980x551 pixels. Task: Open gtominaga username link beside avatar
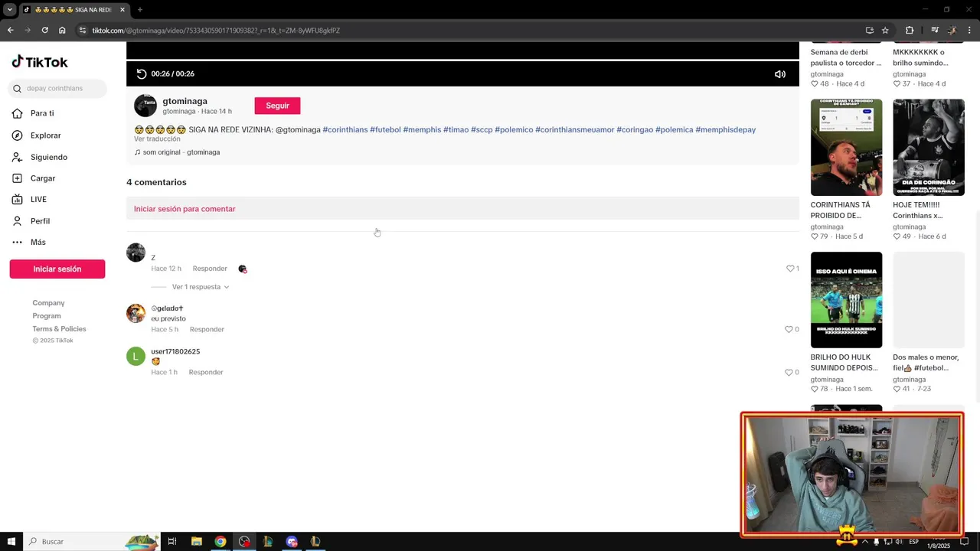(185, 101)
